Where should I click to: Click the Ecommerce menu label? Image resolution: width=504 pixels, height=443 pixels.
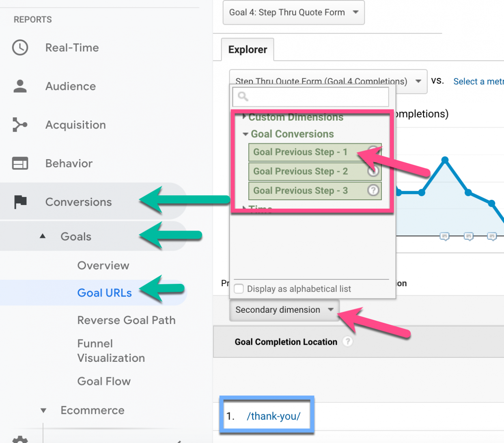[93, 410]
